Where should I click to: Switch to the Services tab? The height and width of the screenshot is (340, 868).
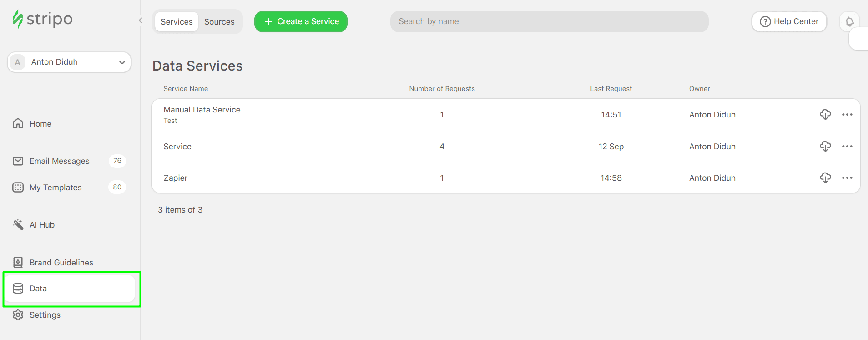(x=177, y=22)
